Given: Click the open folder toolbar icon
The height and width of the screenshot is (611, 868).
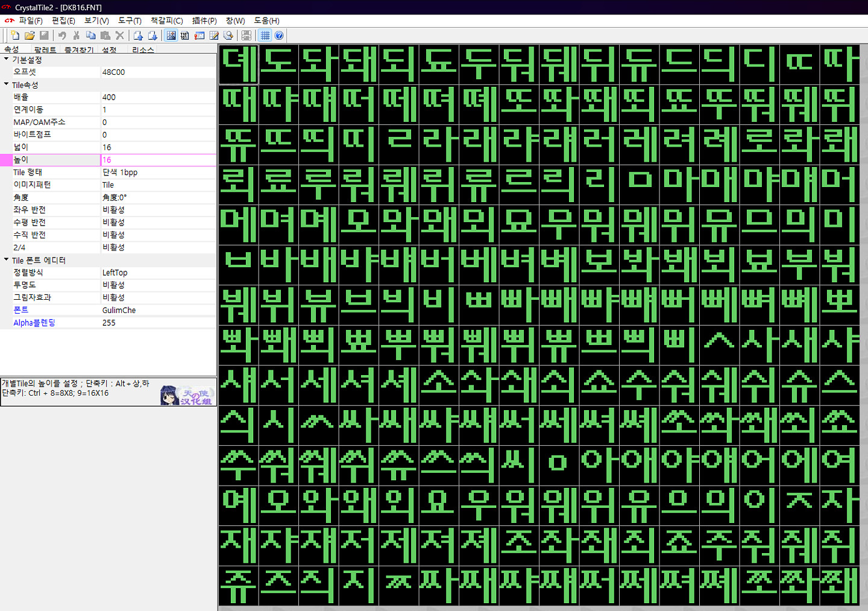Looking at the screenshot, I should pos(30,36).
